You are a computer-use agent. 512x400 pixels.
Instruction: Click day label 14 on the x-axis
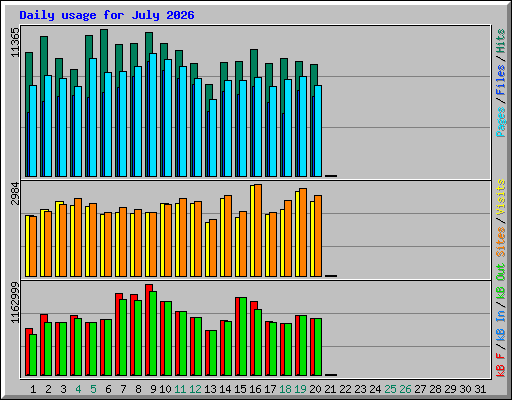[x=225, y=389]
